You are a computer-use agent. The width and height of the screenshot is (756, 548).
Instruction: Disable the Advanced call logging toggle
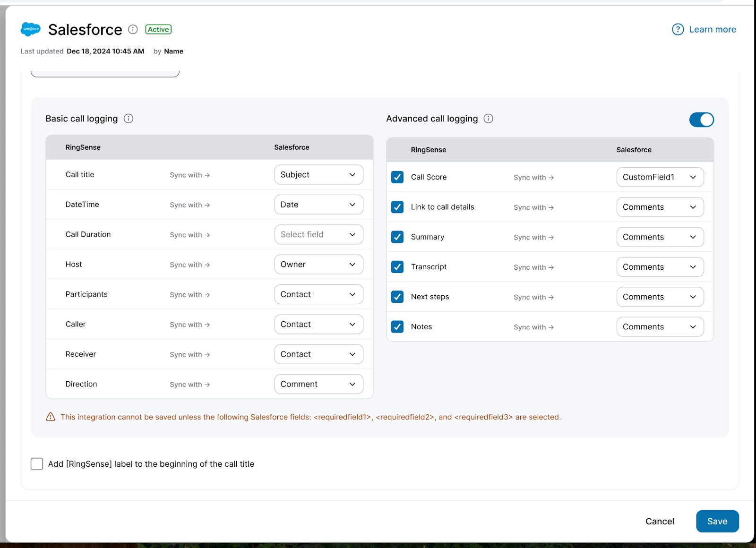click(x=701, y=120)
